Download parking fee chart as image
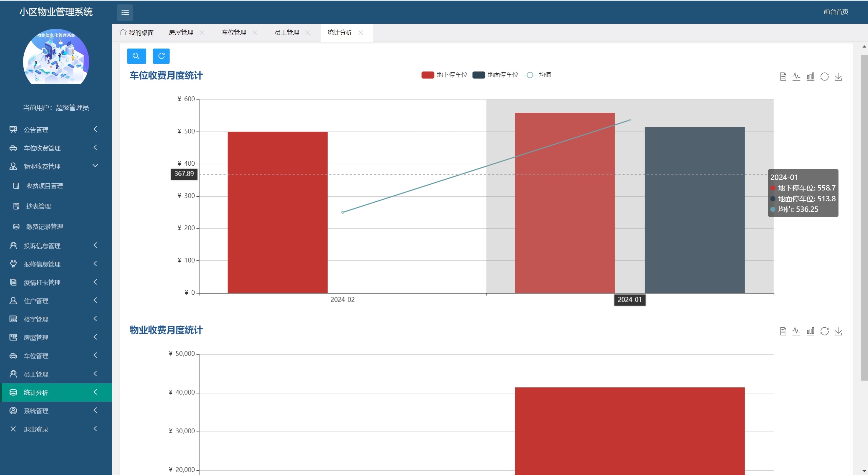The width and height of the screenshot is (868, 475). pos(838,77)
